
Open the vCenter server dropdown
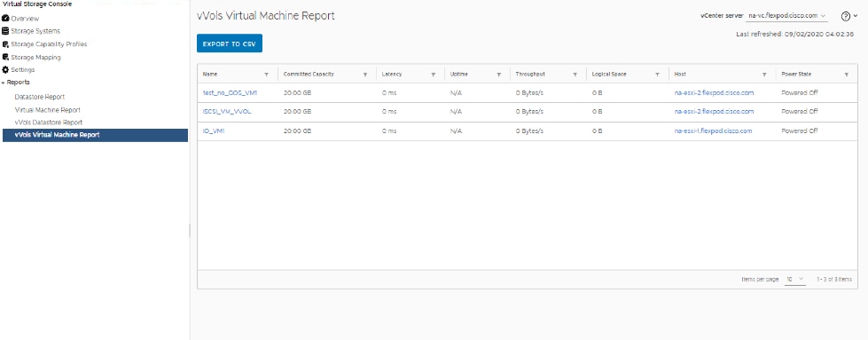click(x=786, y=15)
